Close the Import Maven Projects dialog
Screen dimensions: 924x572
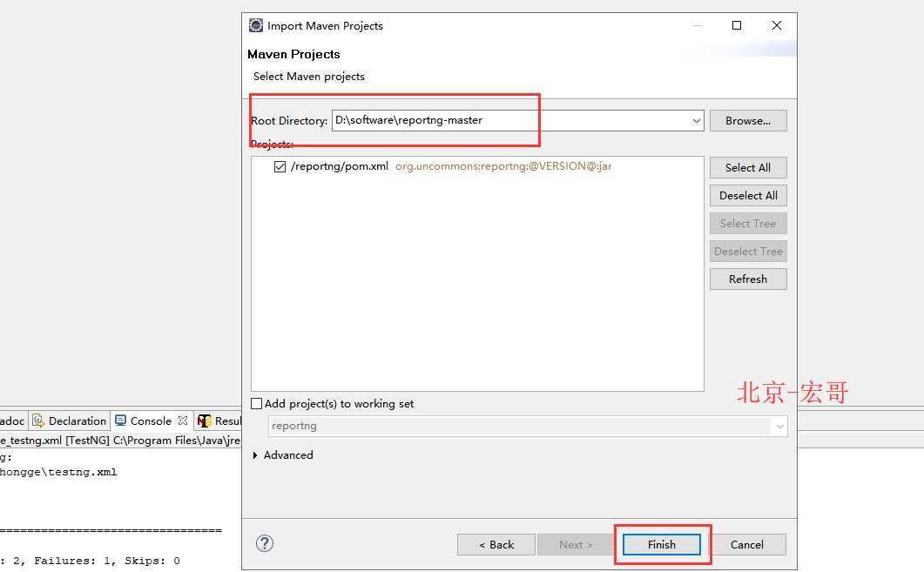click(x=777, y=25)
